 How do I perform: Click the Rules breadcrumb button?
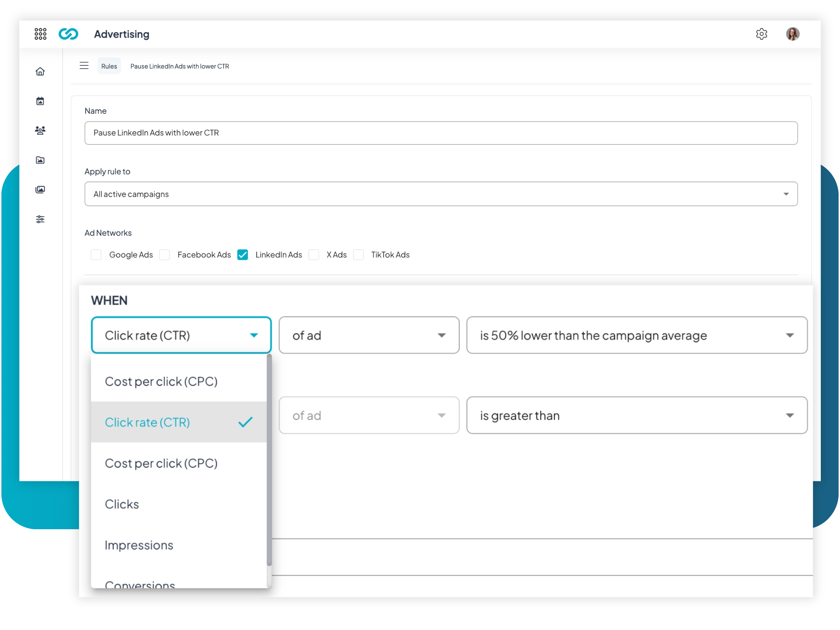point(109,66)
